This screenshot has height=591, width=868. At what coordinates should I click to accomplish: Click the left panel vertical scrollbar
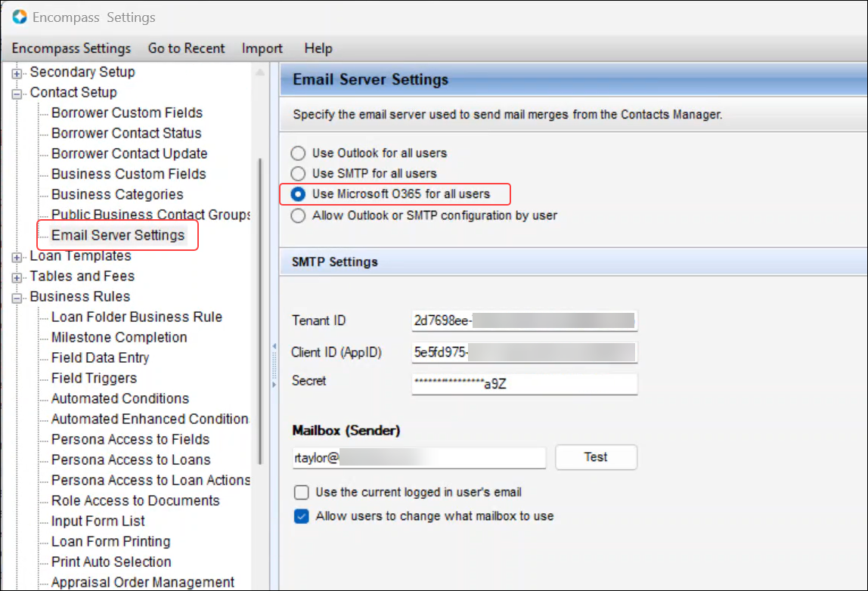point(261,302)
